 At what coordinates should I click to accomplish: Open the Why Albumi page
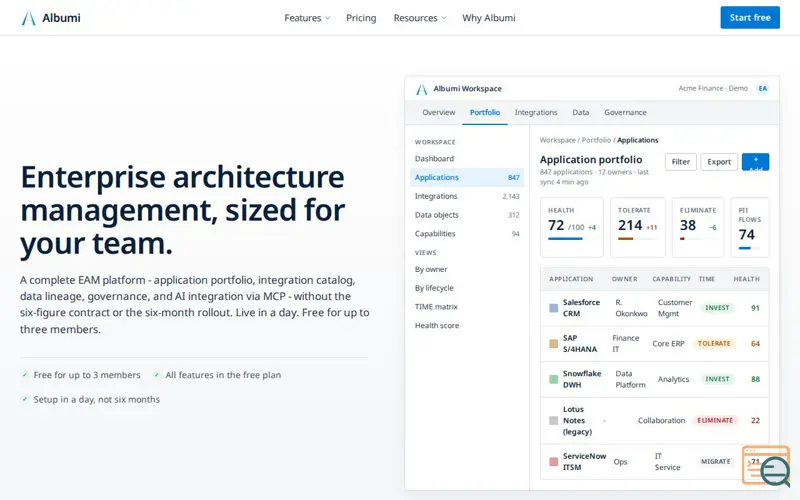click(x=489, y=18)
